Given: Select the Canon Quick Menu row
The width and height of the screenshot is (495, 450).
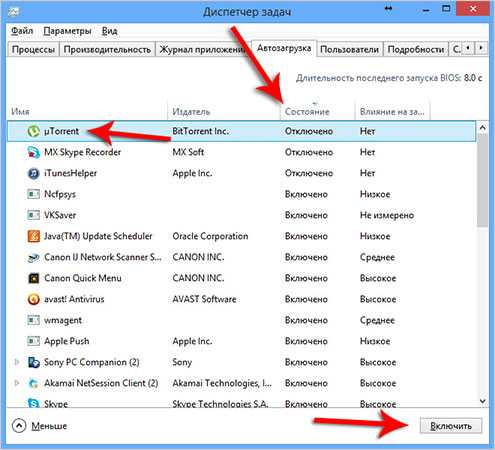Looking at the screenshot, I should (242, 278).
